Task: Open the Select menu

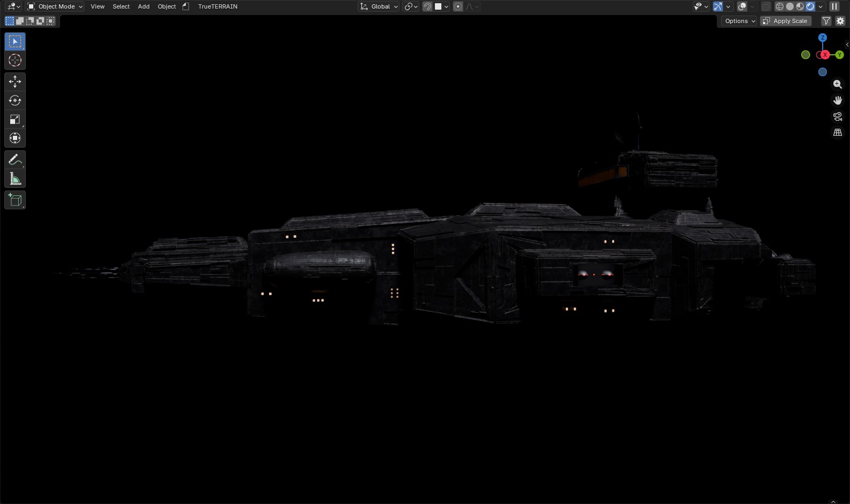Action: click(x=121, y=6)
